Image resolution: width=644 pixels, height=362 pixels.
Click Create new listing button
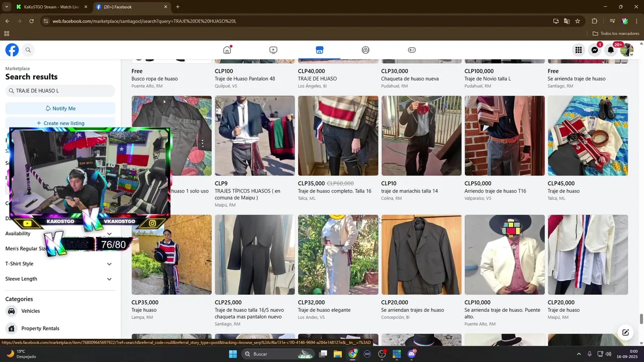pyautogui.click(x=60, y=123)
